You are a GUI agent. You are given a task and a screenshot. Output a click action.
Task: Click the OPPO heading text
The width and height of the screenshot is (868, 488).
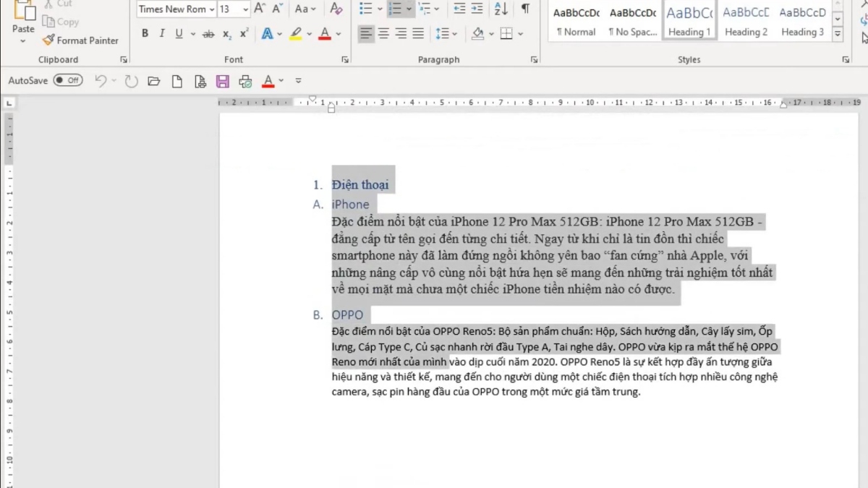(347, 315)
